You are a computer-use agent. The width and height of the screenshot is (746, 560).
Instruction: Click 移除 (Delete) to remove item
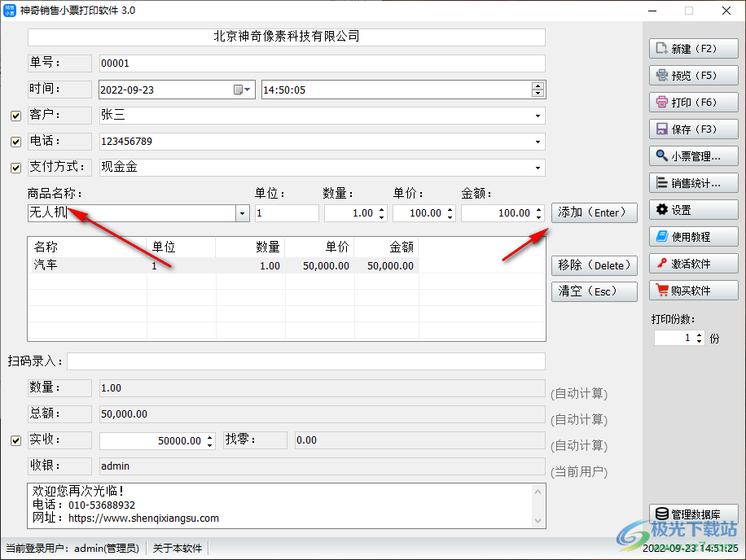click(595, 265)
